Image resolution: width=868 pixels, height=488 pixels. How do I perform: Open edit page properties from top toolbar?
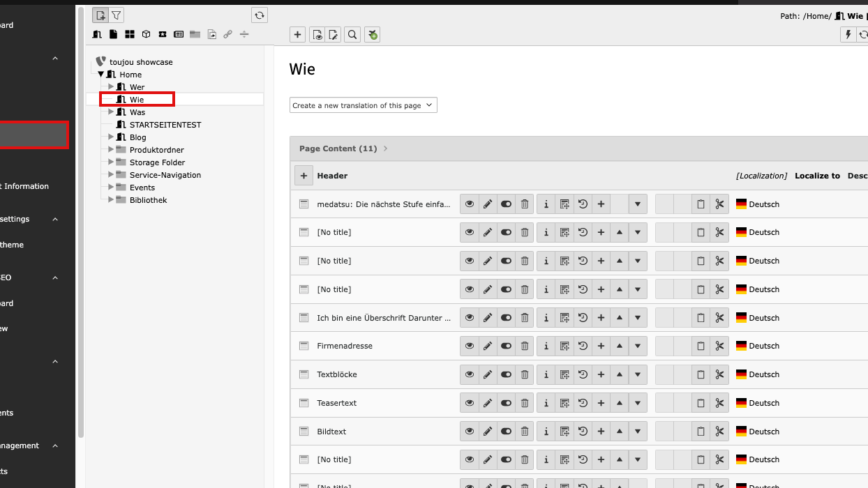334,35
